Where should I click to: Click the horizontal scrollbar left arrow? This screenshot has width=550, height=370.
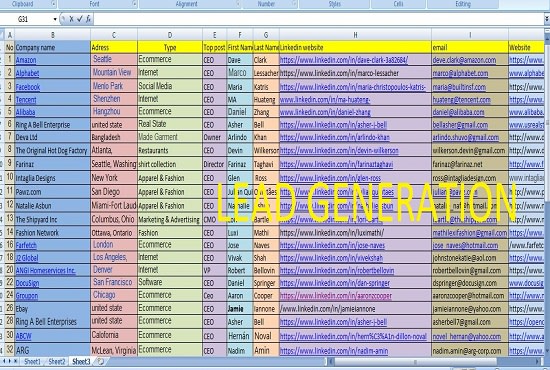coord(330,361)
